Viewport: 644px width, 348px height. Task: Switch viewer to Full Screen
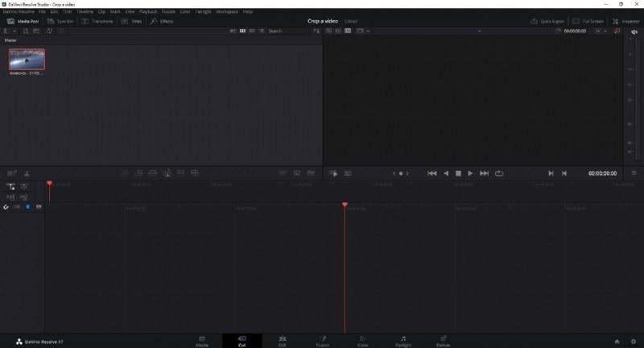point(588,21)
